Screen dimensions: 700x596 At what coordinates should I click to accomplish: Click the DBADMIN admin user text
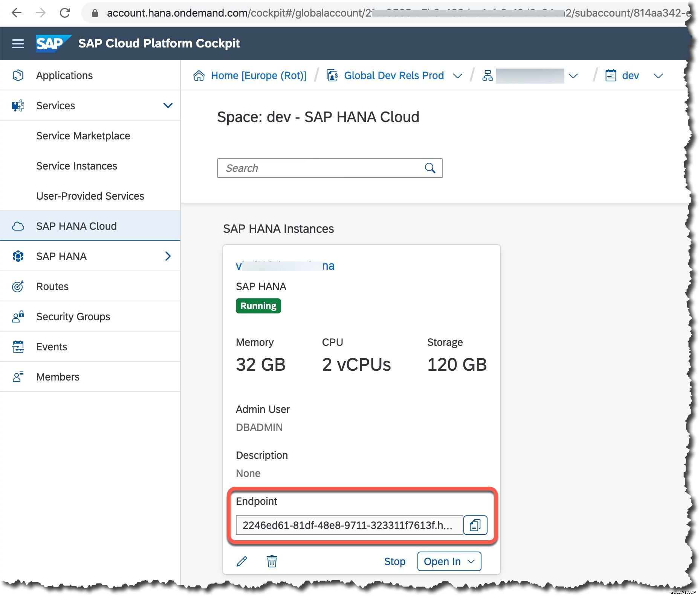(x=259, y=427)
